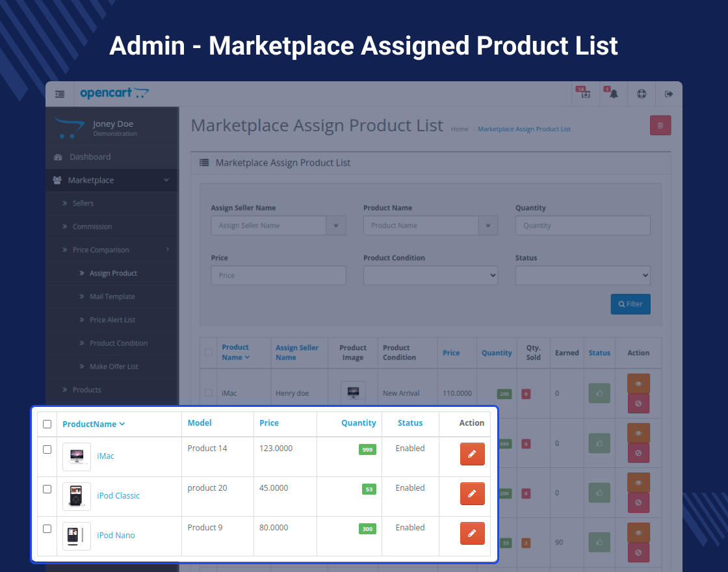The image size is (728, 572).
Task: Open Mail Template in the sidebar
Action: pos(111,296)
